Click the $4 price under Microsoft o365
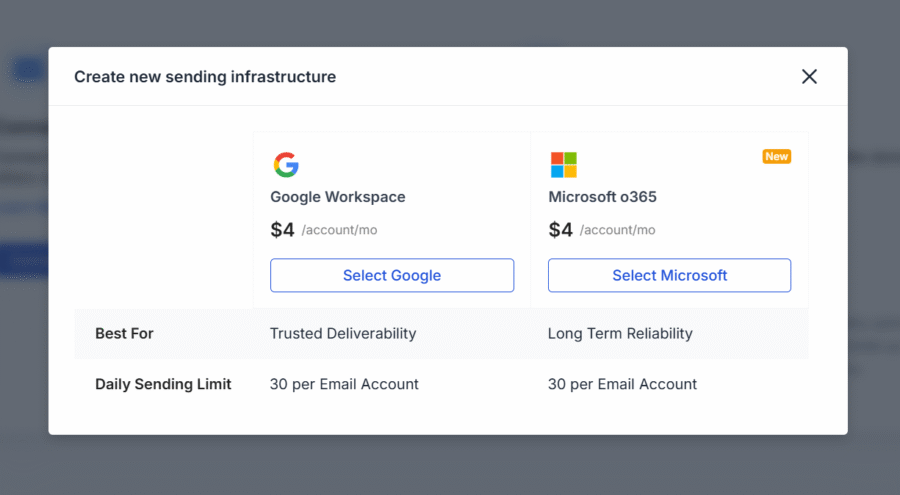This screenshot has height=495, width=900. 560,230
